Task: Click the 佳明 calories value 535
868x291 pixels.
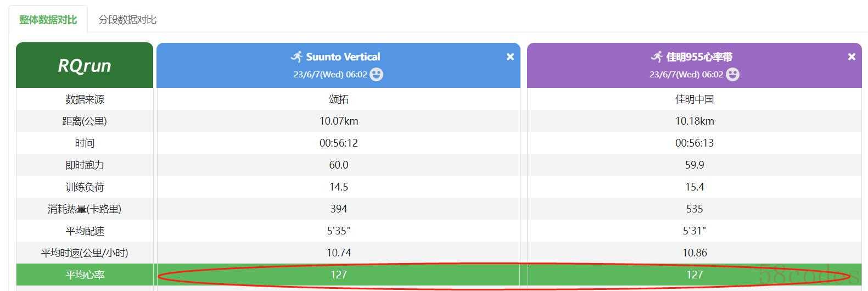Action: 694,209
